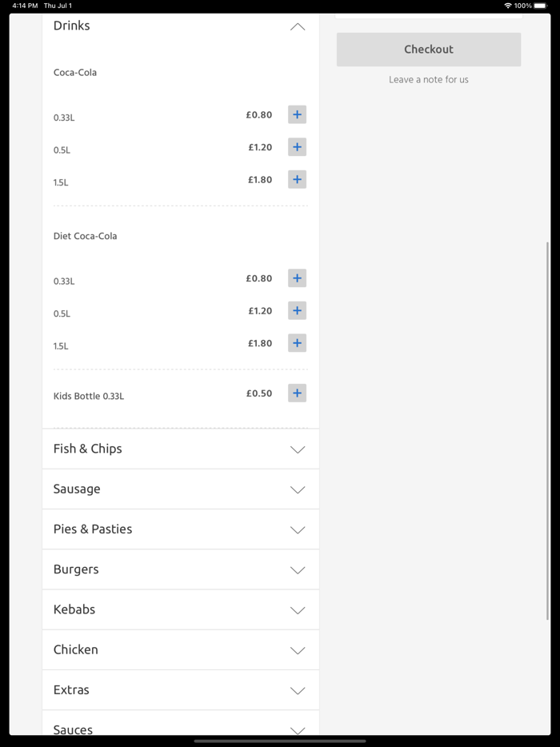The width and height of the screenshot is (560, 747).
Task: Tap the battery indicator in status bar
Action: [541, 6]
